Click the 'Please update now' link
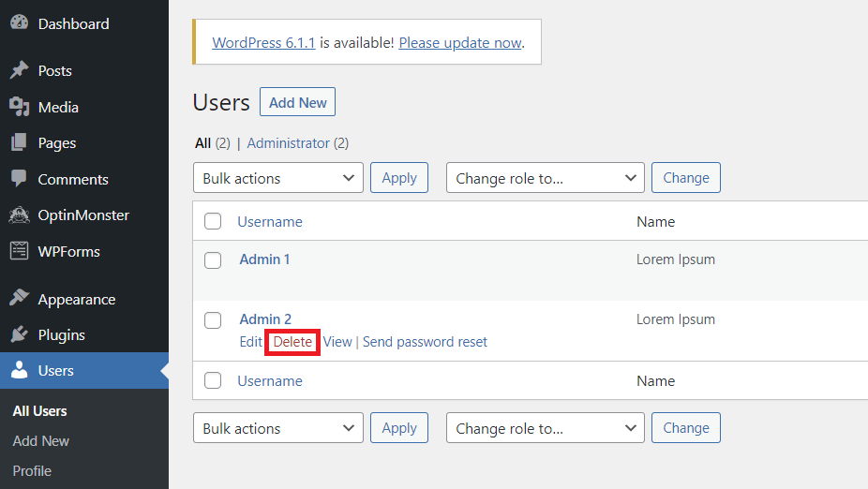The width and height of the screenshot is (868, 489). [x=459, y=43]
